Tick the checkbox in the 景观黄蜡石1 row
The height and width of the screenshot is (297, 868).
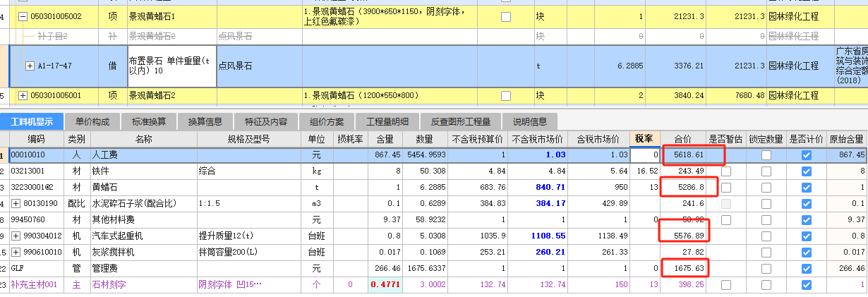[505, 16]
